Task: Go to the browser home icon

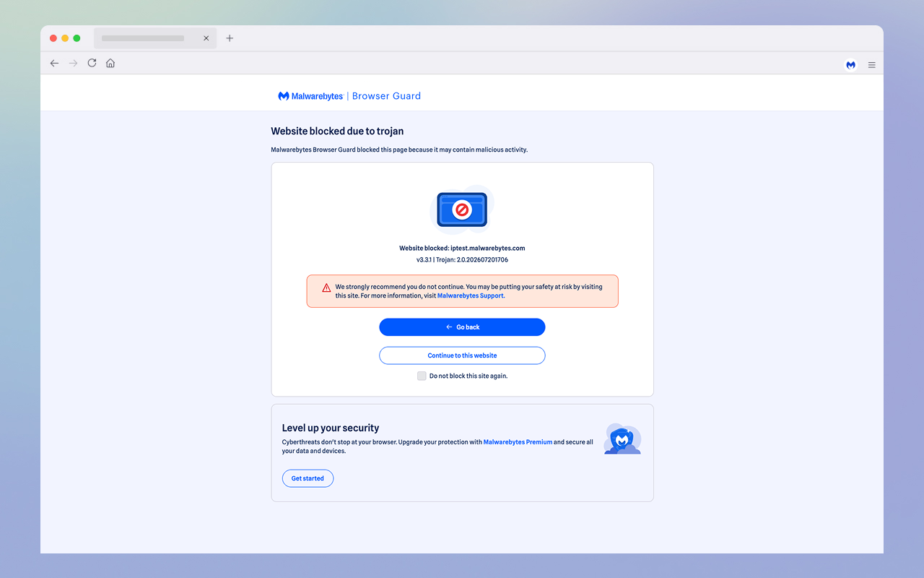Action: coord(110,63)
